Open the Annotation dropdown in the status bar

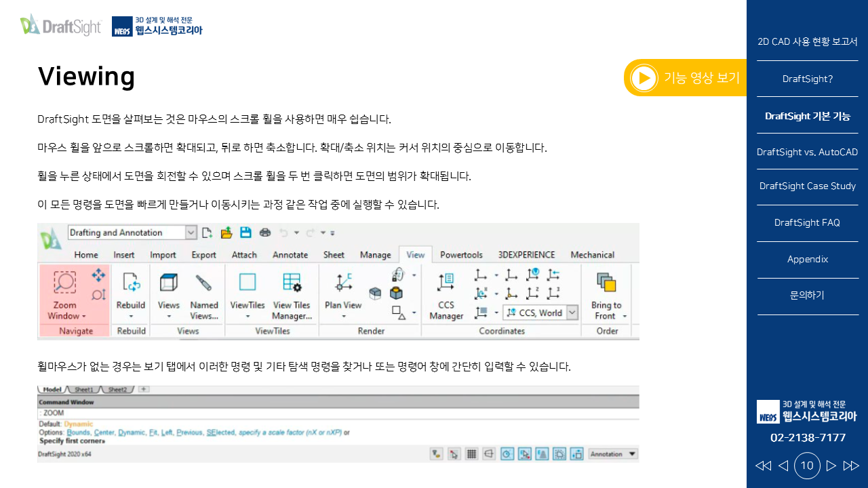[x=613, y=454]
